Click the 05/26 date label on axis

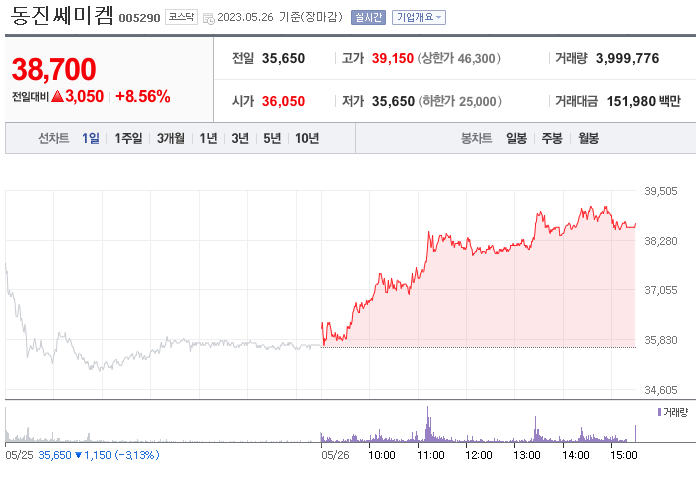[335, 455]
